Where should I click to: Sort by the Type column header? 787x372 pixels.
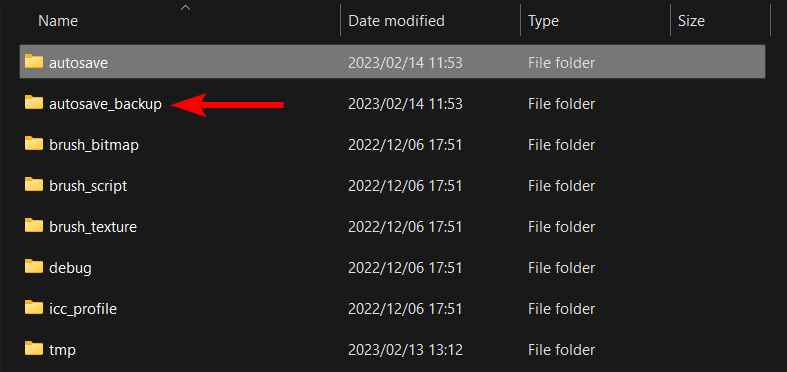543,21
